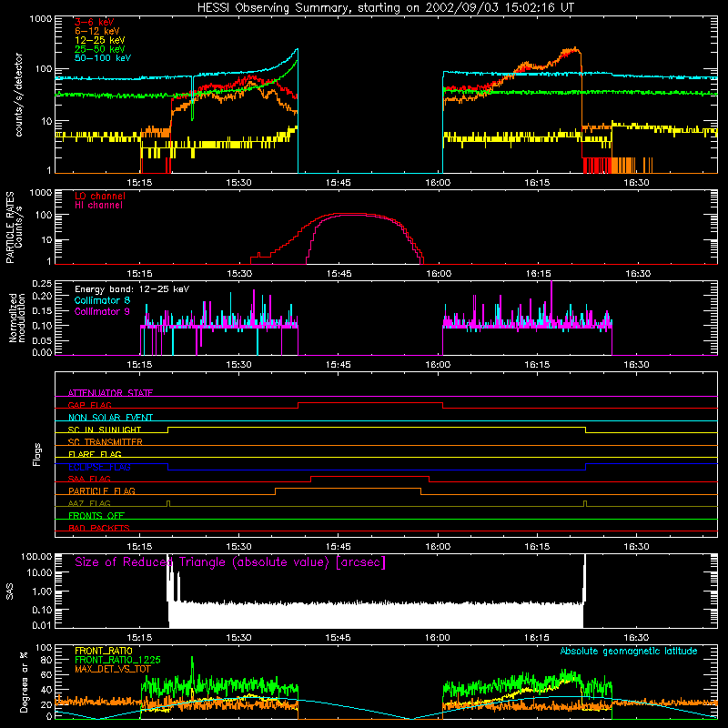Screen dimensions: 728x728
Task: Click the GAP_FLAG label
Action: click(89, 405)
